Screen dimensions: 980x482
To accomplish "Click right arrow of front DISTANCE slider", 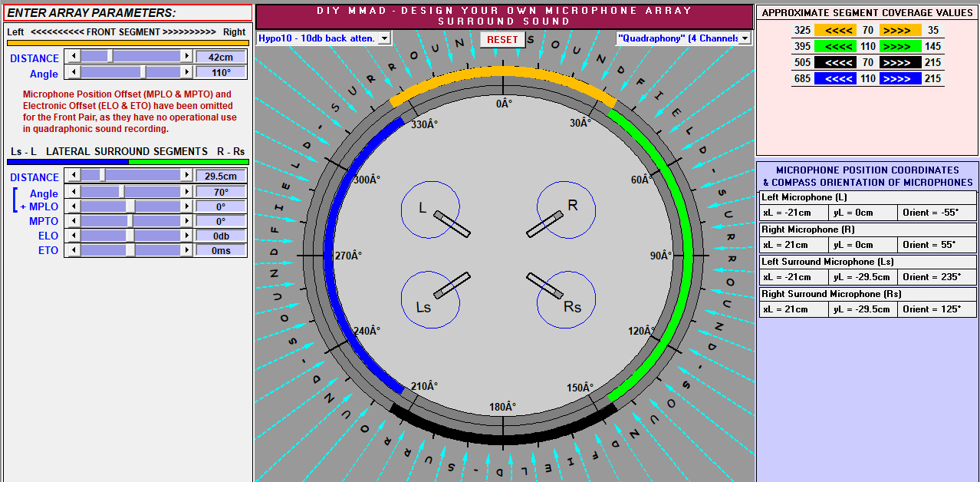I will point(186,56).
